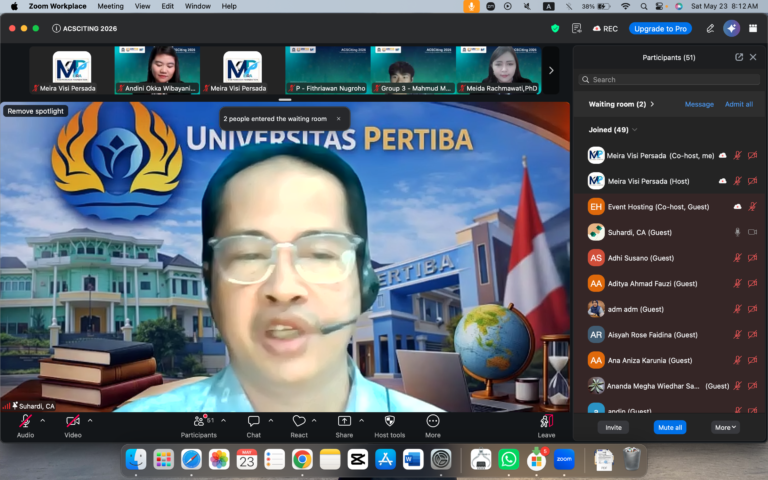Pop out the Participants panel

[739, 57]
